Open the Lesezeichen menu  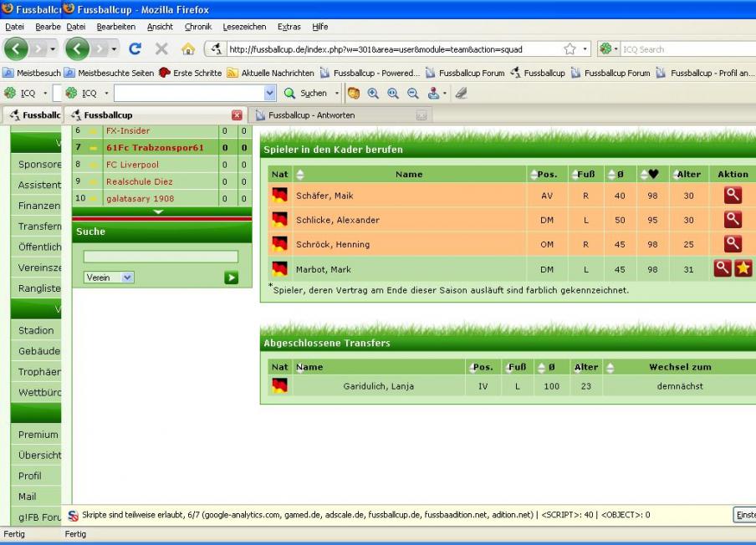[x=245, y=27]
